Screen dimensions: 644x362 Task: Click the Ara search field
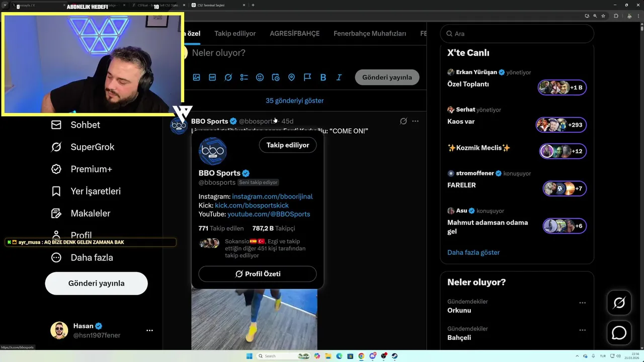pos(517,34)
